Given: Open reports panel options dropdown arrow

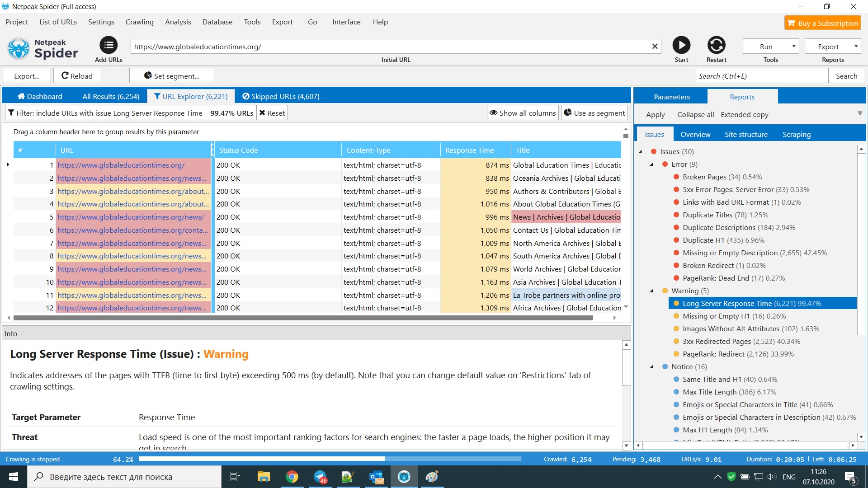Looking at the screenshot, I should click(860, 113).
